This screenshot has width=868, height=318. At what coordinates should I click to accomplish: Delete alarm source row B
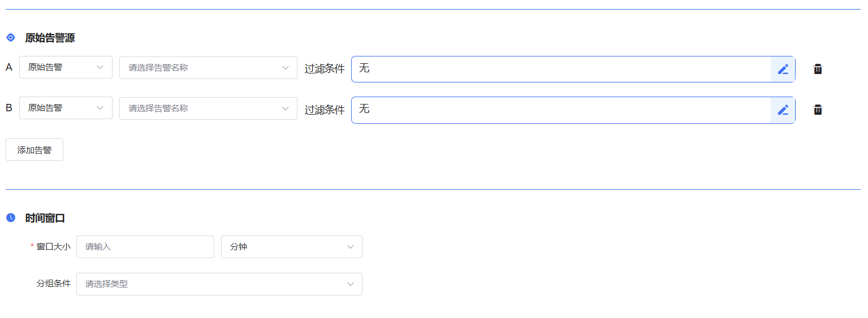tap(818, 110)
